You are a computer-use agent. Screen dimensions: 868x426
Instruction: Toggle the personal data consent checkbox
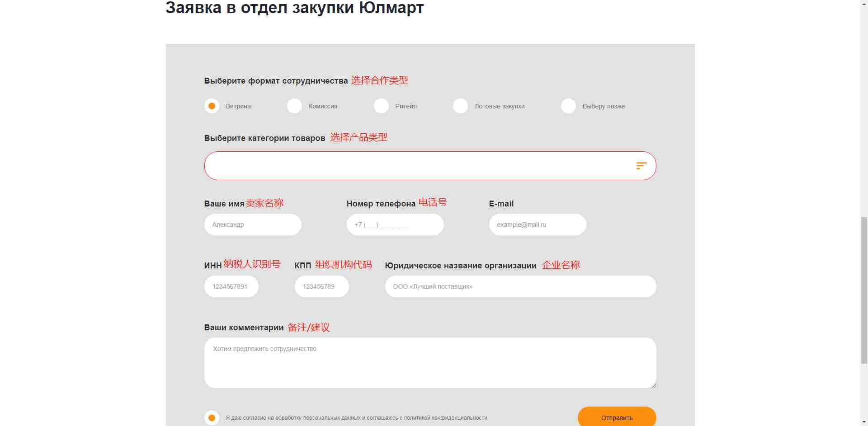[212, 418]
